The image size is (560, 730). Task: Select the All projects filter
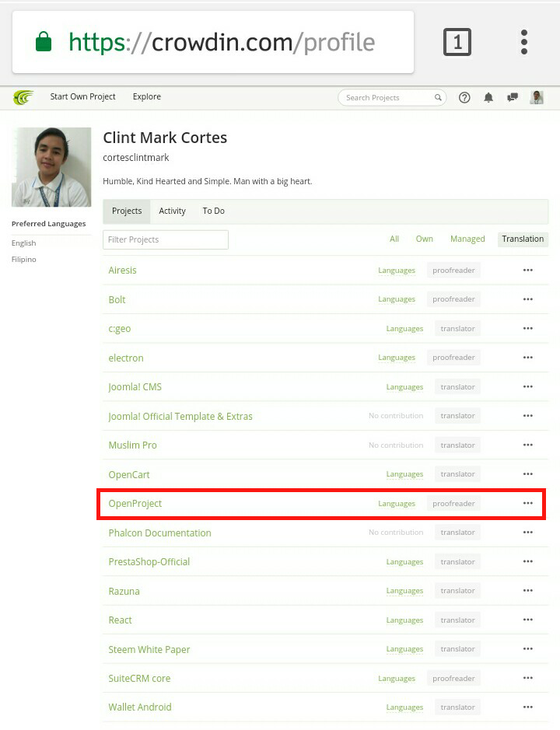tap(394, 239)
